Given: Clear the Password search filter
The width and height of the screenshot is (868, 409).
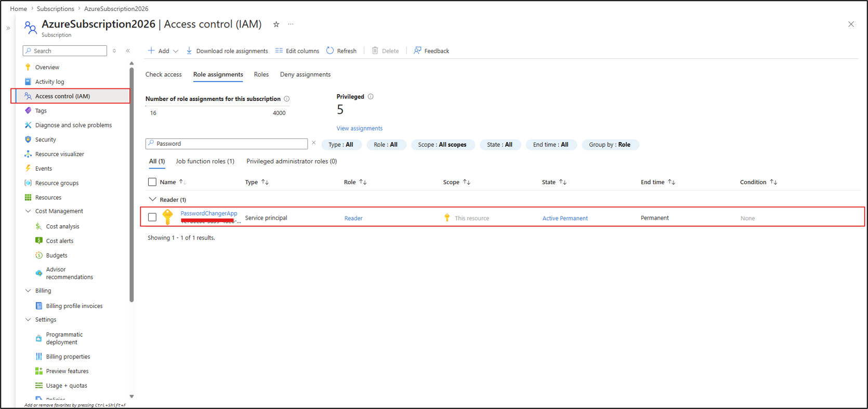Looking at the screenshot, I should pyautogui.click(x=314, y=143).
